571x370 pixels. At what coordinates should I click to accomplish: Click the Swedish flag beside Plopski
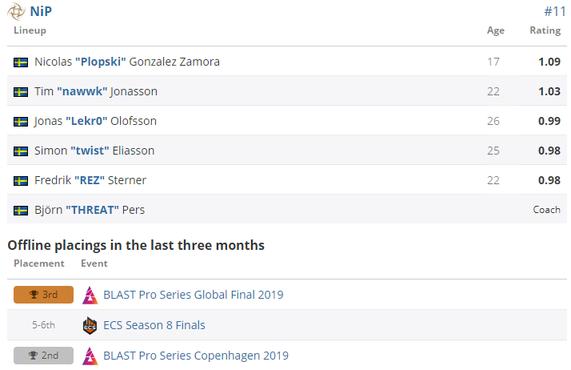pyautogui.click(x=21, y=62)
